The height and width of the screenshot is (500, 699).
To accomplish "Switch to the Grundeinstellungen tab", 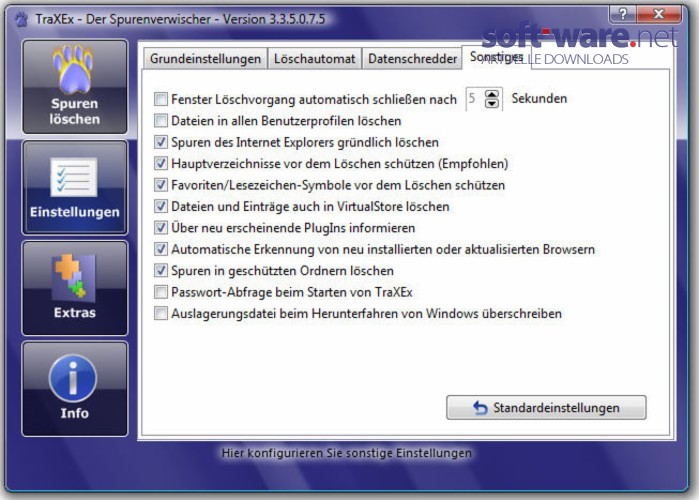I will tap(206, 59).
